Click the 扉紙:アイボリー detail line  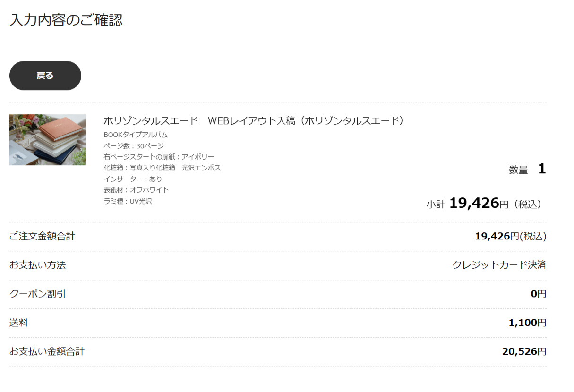coord(159,157)
